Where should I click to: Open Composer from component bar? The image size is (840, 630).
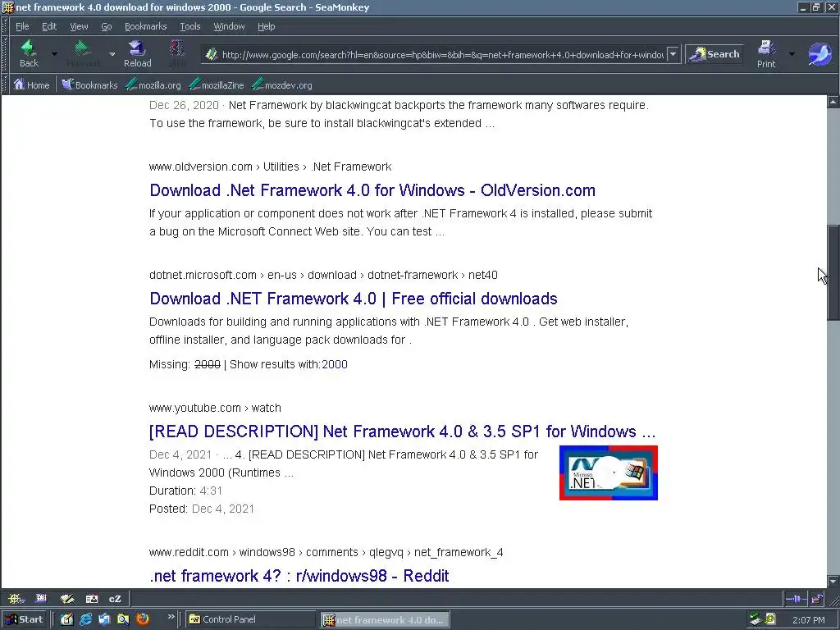[67, 598]
